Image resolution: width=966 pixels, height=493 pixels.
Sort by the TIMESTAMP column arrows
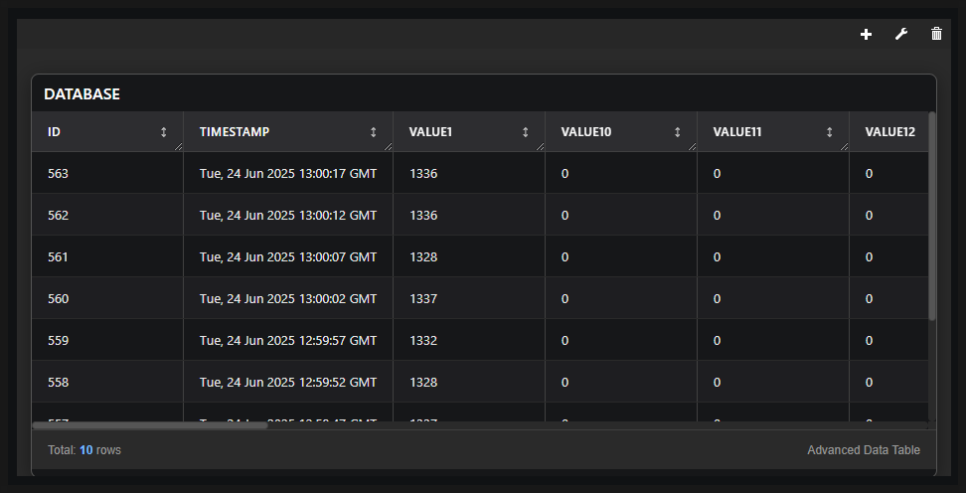pyautogui.click(x=373, y=132)
